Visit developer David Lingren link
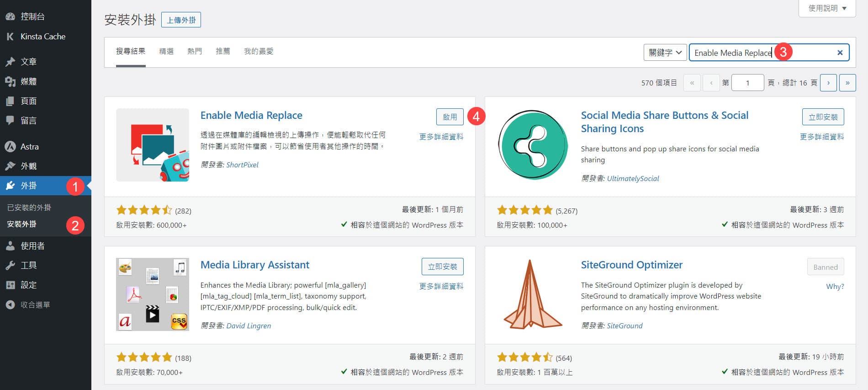The width and height of the screenshot is (868, 390). (x=249, y=326)
